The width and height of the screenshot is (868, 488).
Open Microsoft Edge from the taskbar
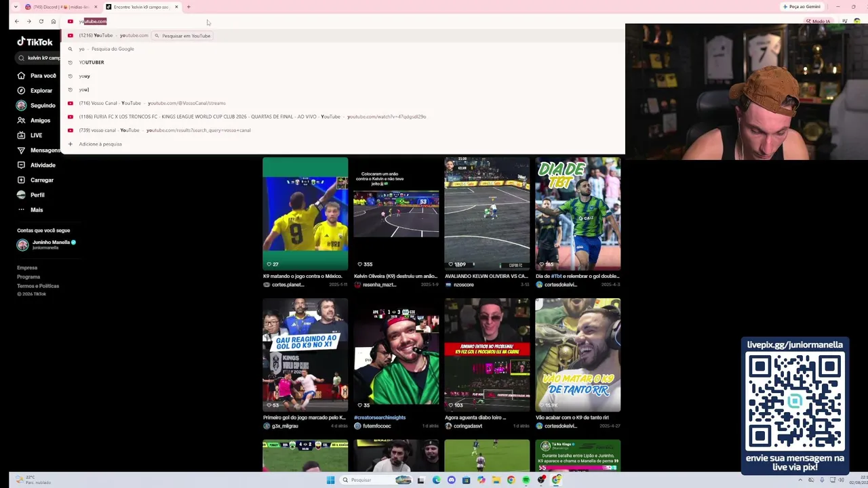(x=436, y=480)
